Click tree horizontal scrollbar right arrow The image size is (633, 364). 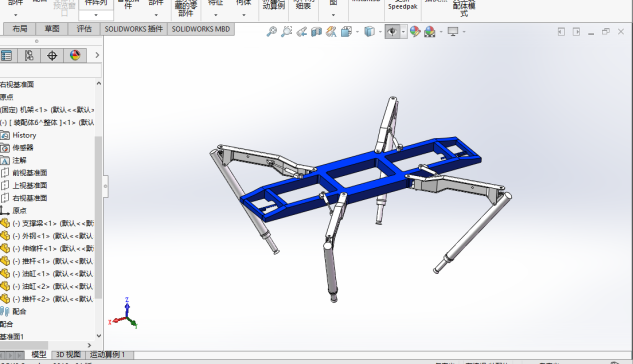(x=89, y=345)
